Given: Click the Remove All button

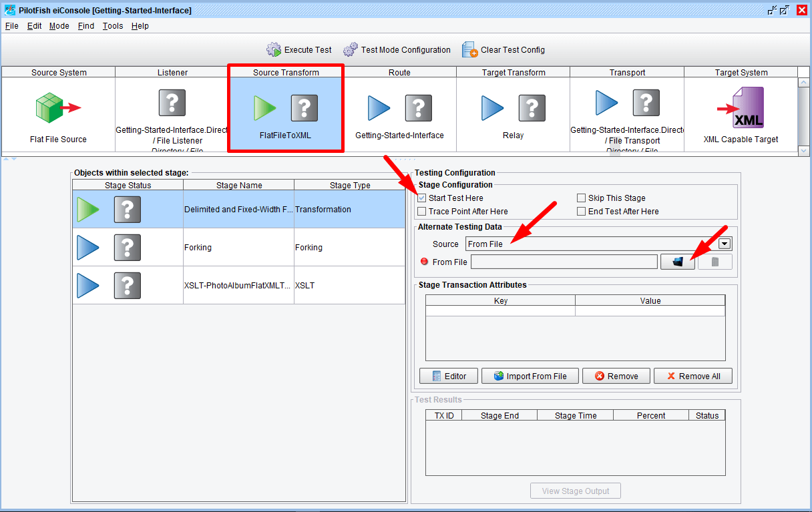Looking at the screenshot, I should [692, 376].
